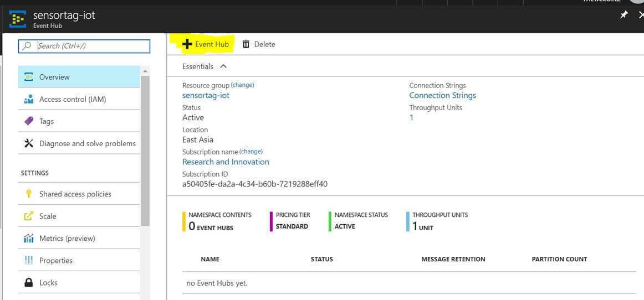Open Diagnose and solve problems
The height and width of the screenshot is (300, 644).
tap(79, 143)
